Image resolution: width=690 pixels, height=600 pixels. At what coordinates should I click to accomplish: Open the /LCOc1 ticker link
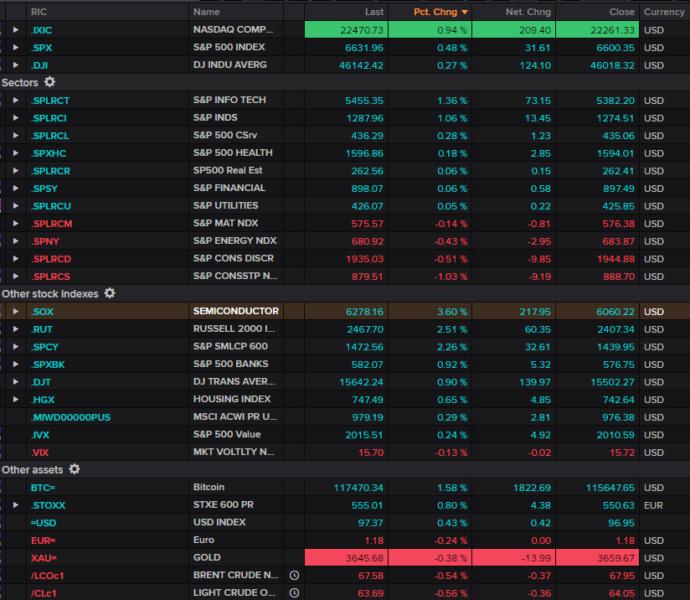tap(48, 576)
